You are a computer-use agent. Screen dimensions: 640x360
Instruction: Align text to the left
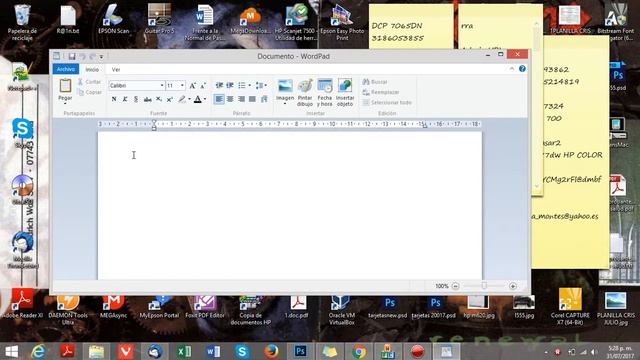(x=219, y=99)
